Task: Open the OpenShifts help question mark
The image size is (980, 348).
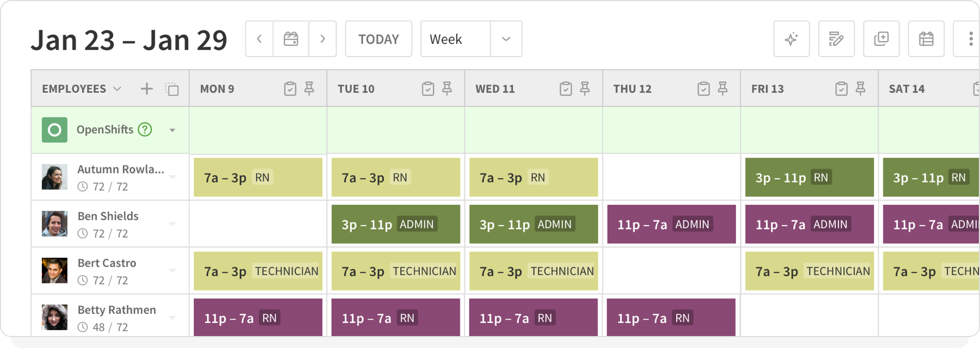Action: 144,129
